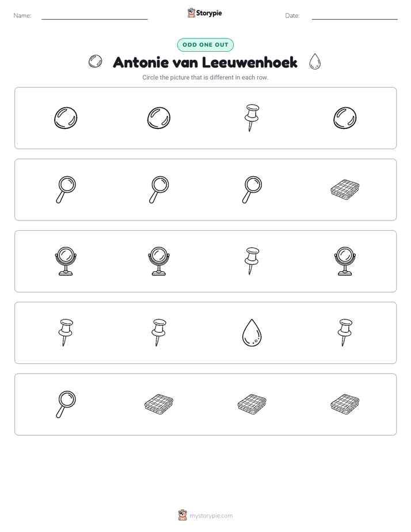Open the mystorypie.com footer link
The width and height of the screenshot is (411, 532).
211,516
